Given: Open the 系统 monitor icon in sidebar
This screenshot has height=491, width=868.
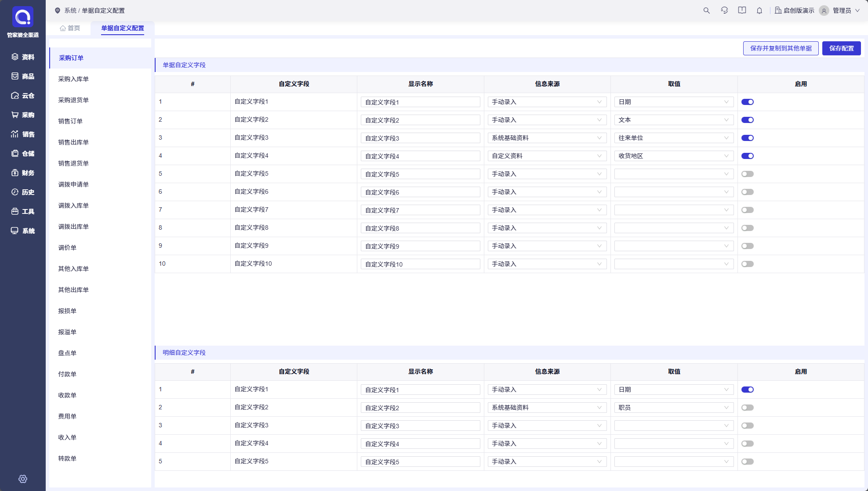Looking at the screenshot, I should tap(15, 231).
